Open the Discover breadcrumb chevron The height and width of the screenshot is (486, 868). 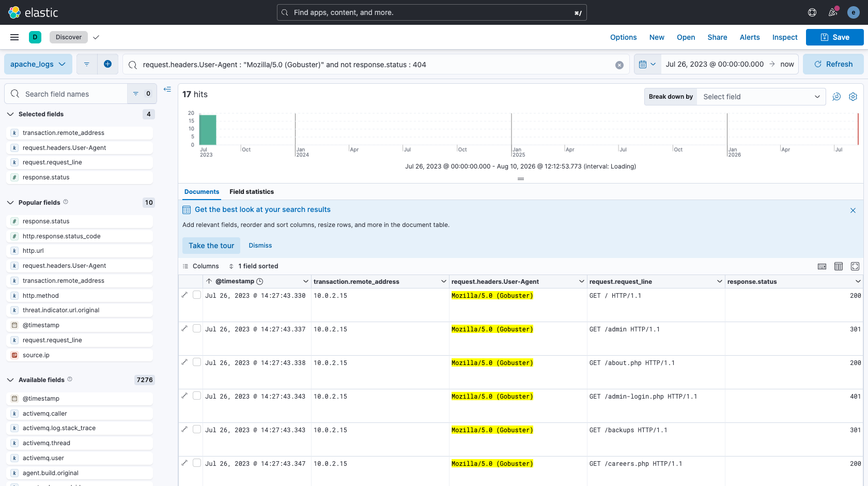coord(96,37)
